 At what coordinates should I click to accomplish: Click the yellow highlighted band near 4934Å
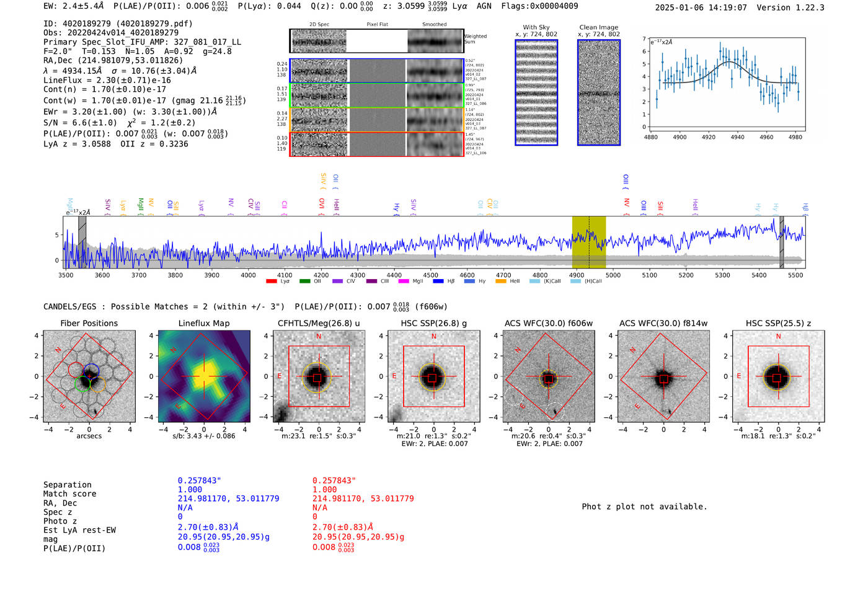[588, 242]
